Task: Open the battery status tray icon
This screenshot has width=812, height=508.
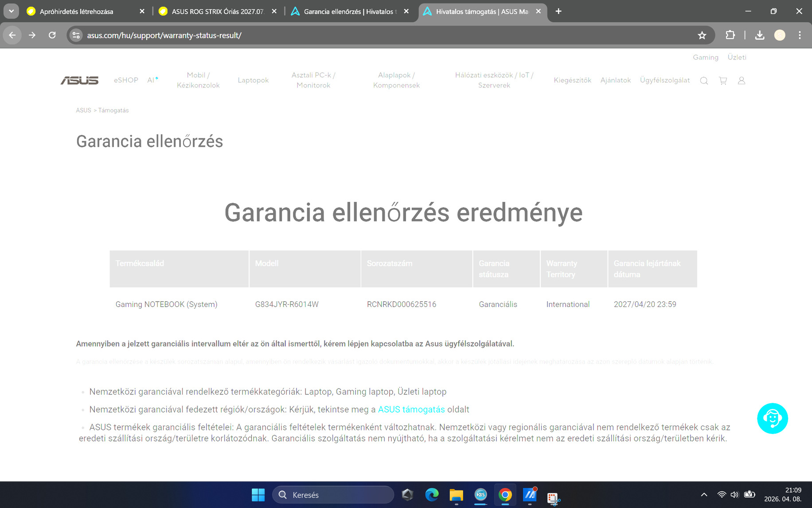Action: tap(750, 495)
